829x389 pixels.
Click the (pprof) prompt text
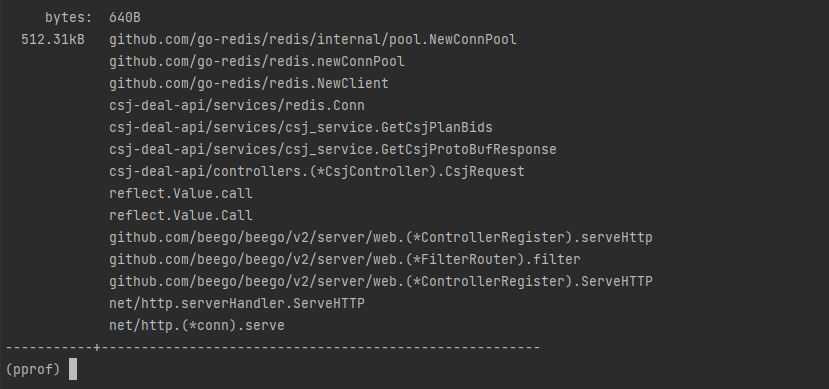point(33,369)
